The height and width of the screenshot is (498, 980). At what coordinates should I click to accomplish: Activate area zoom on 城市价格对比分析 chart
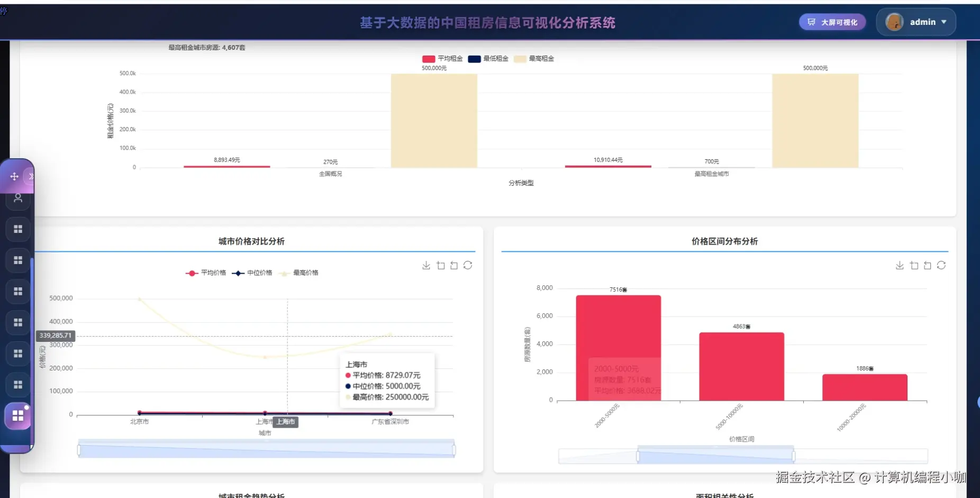[x=441, y=265]
